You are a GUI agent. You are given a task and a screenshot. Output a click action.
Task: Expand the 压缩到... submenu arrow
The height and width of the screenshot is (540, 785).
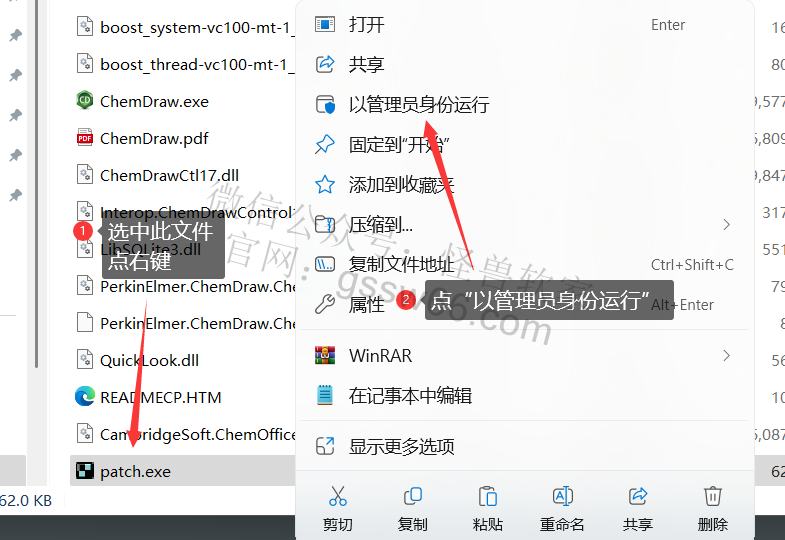coord(726,225)
